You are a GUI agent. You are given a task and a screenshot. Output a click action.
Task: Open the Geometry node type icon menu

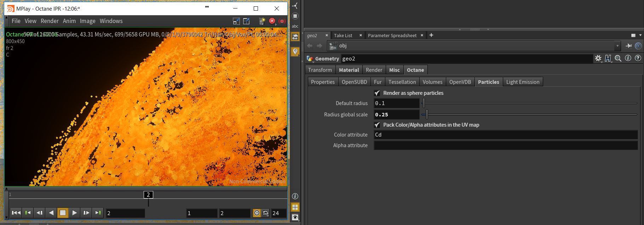tap(310, 59)
